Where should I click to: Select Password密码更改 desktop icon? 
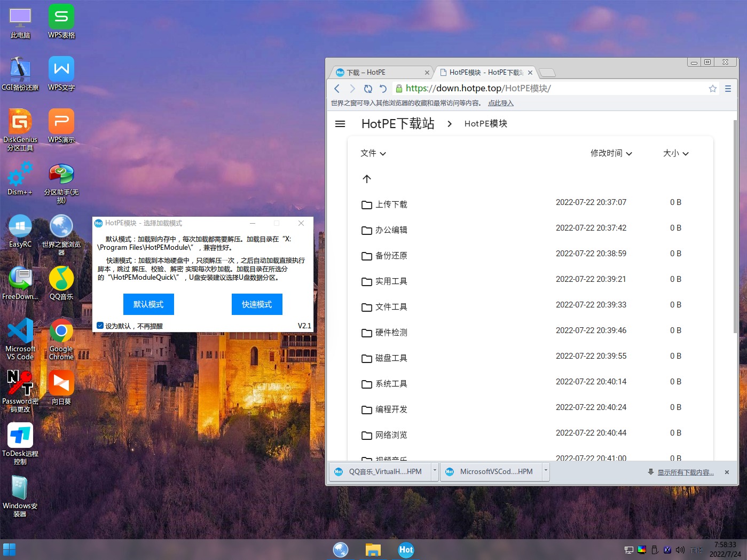(20, 392)
